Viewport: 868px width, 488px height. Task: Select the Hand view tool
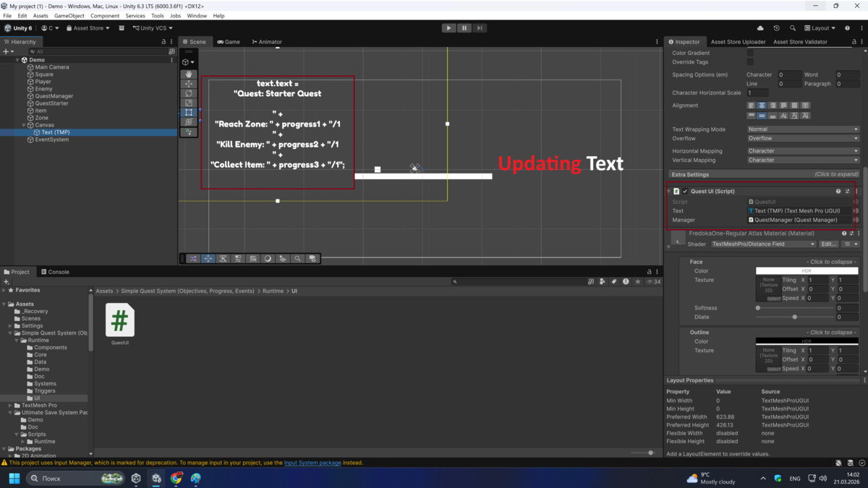click(189, 74)
